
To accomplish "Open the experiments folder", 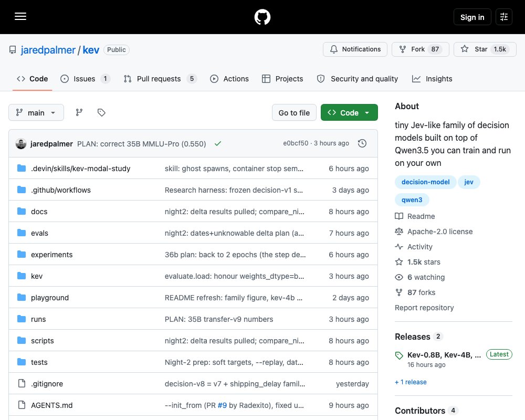I will click(x=51, y=255).
